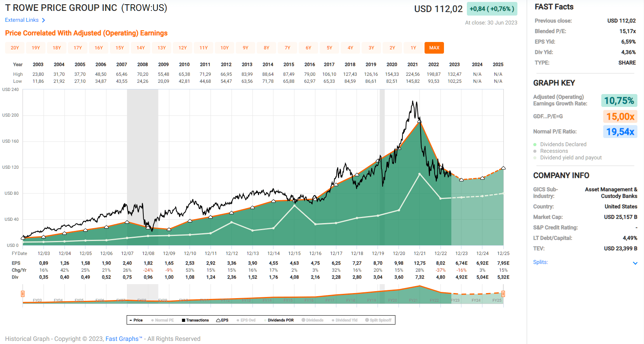
Task: Click Market Cap value USD 25,157 B
Action: 620,217
